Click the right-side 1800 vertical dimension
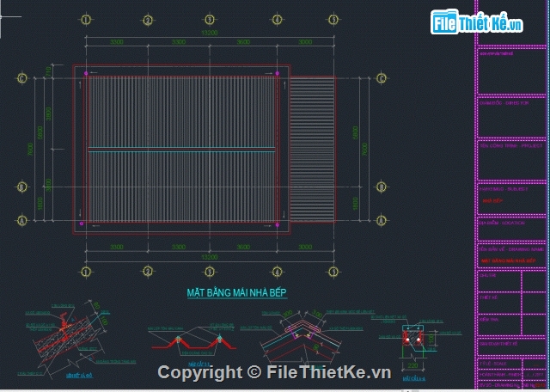The width and height of the screenshot is (550, 392). click(355, 204)
